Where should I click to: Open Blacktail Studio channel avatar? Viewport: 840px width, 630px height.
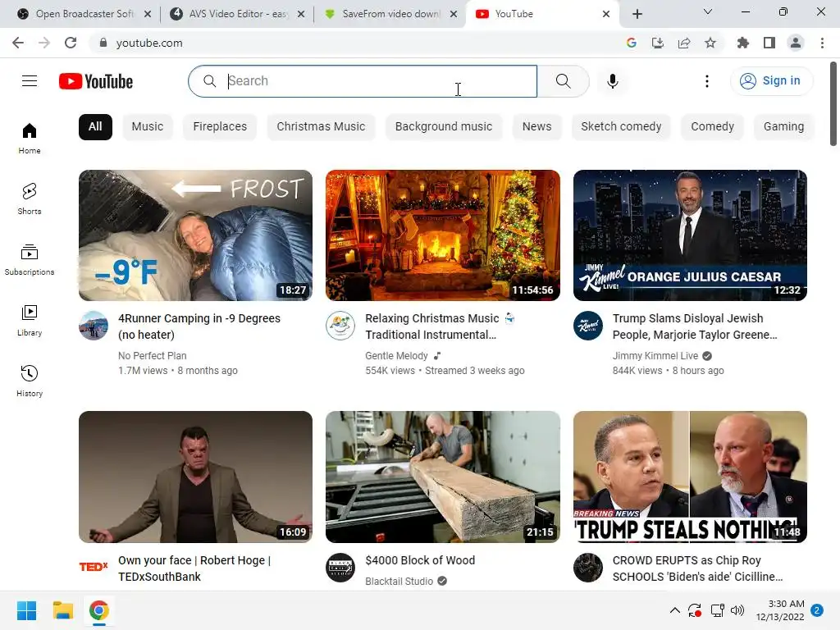[x=340, y=568]
